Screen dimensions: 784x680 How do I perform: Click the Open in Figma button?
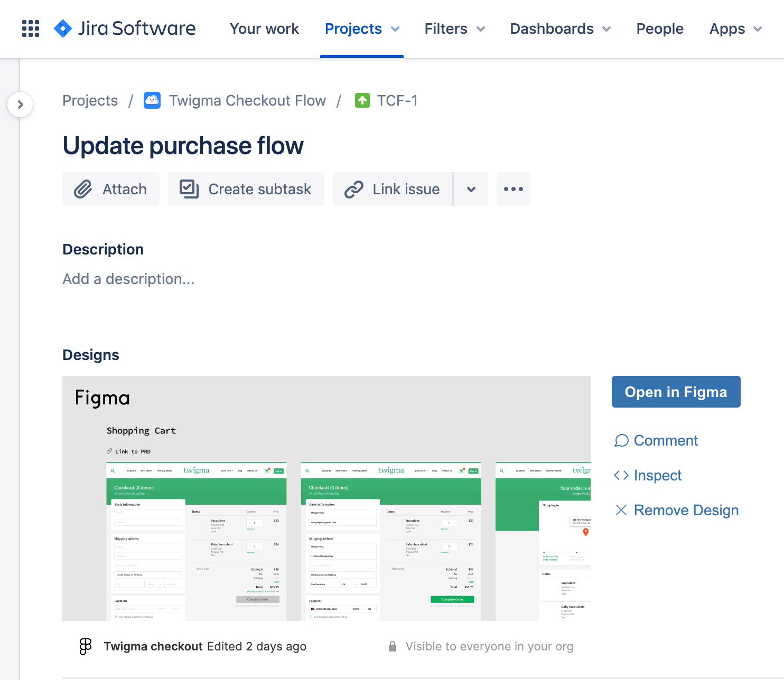(x=676, y=392)
